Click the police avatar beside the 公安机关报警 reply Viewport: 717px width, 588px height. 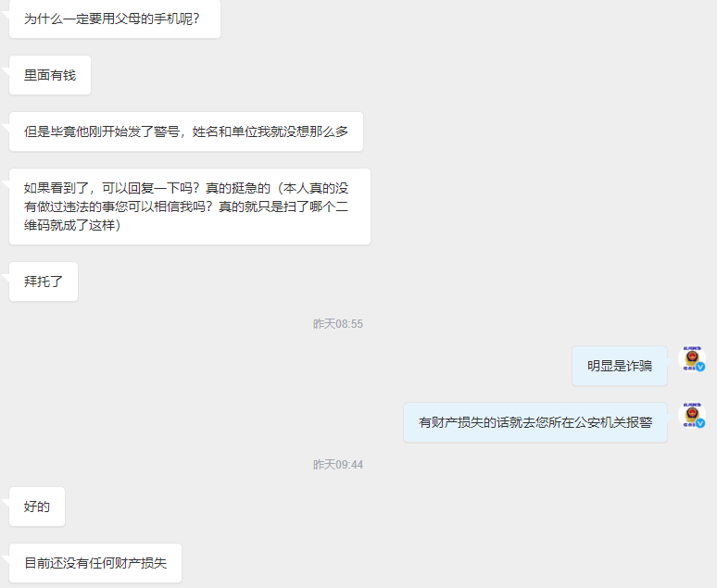(692, 415)
